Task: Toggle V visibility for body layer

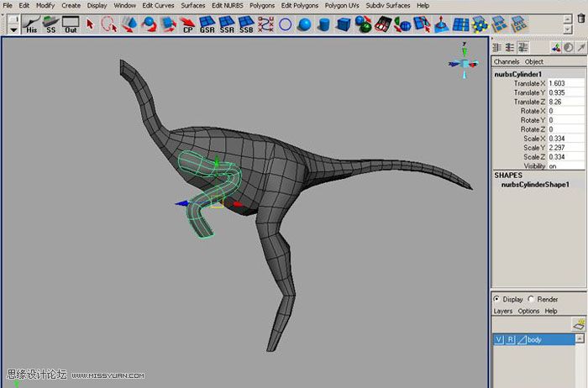Action: click(x=499, y=339)
